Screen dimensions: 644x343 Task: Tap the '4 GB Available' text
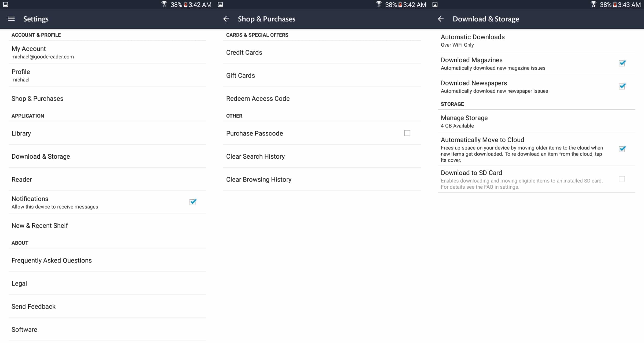[457, 126]
